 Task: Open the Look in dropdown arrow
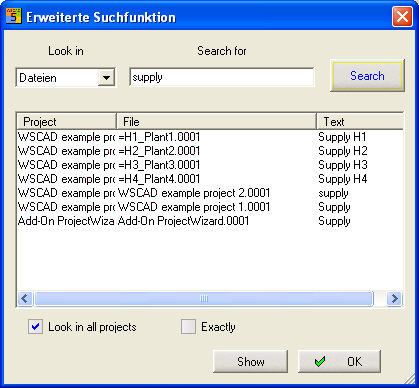tap(106, 78)
